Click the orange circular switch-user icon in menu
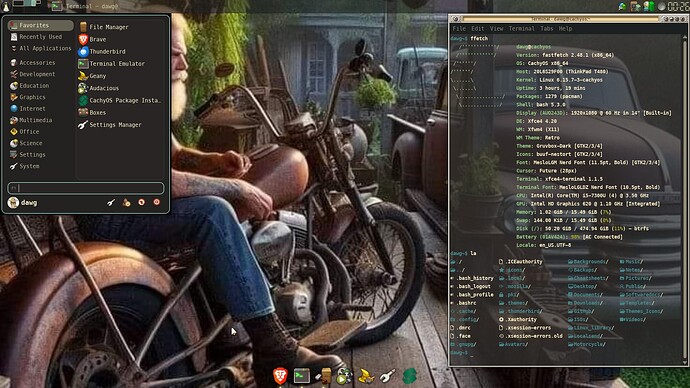Viewport: 690px width, 388px height. pos(141,202)
